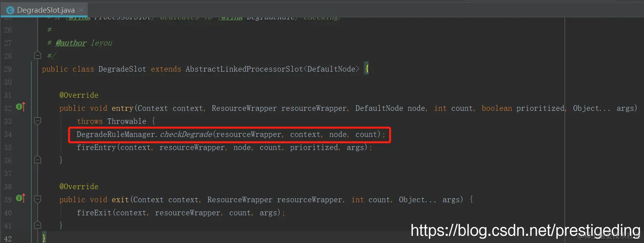Viewport: 644px width, 243px height.
Task: Click the fireEntry call on line 35
Action: (x=96, y=147)
